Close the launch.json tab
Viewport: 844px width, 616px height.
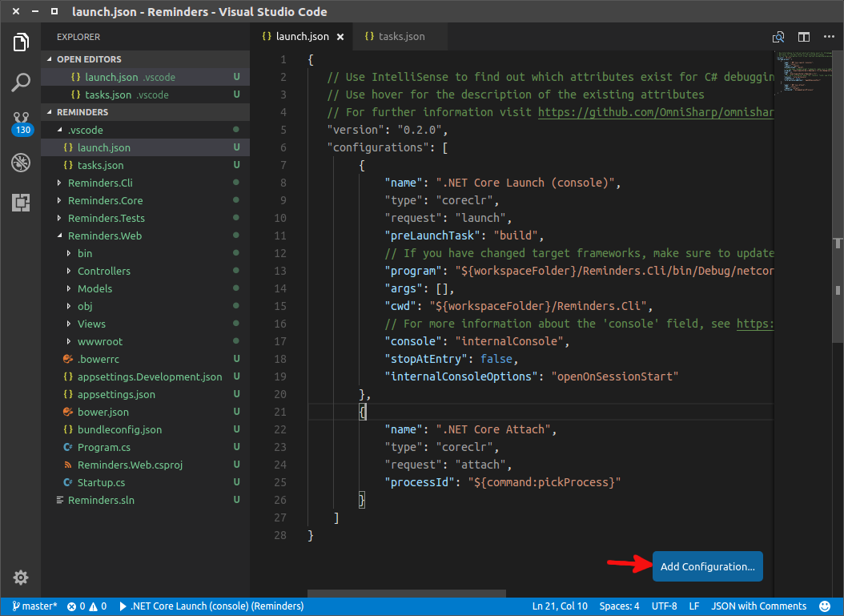(340, 37)
